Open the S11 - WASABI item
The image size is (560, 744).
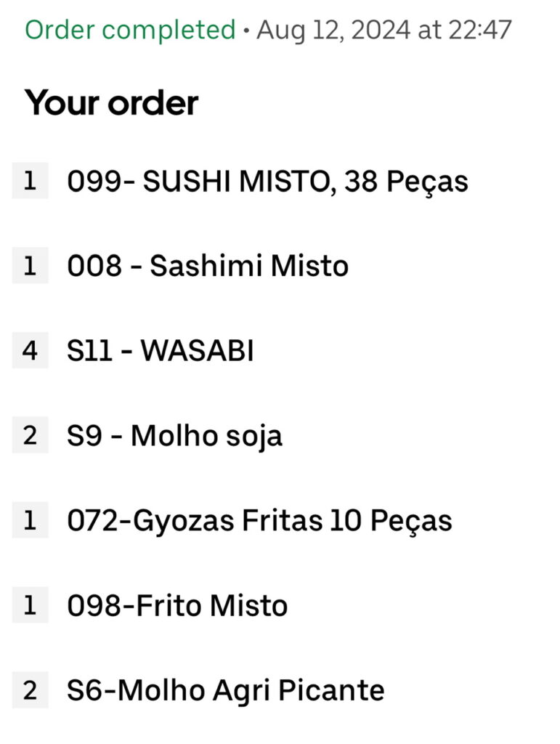click(x=160, y=351)
